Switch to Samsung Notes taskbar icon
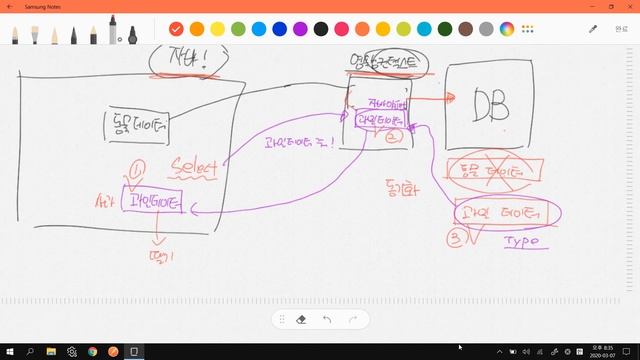The width and height of the screenshot is (640, 360). (x=134, y=351)
